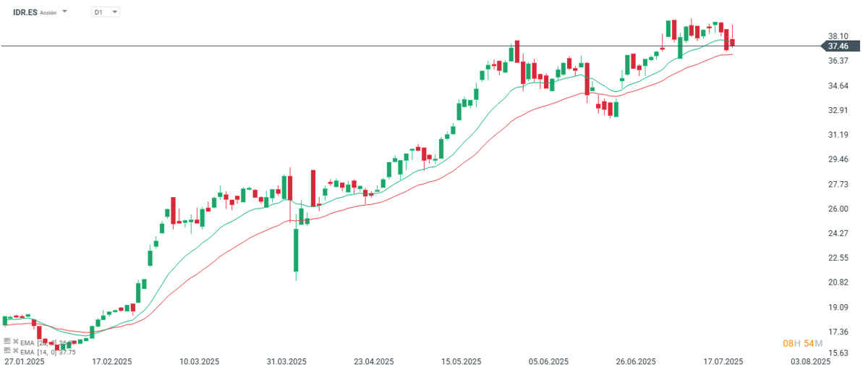Click the horizontal current price line
Viewport: 868px width, 373px height.
pos(411,46)
